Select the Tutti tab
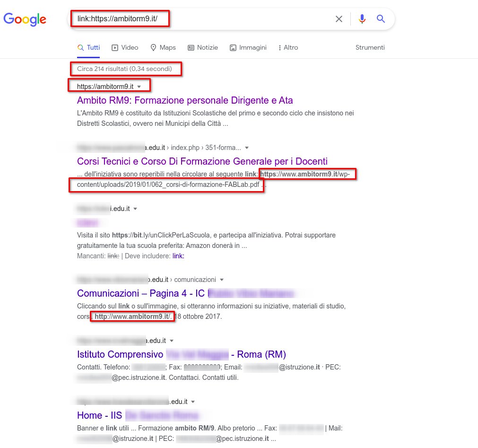This screenshot has height=448, width=478. click(x=88, y=48)
